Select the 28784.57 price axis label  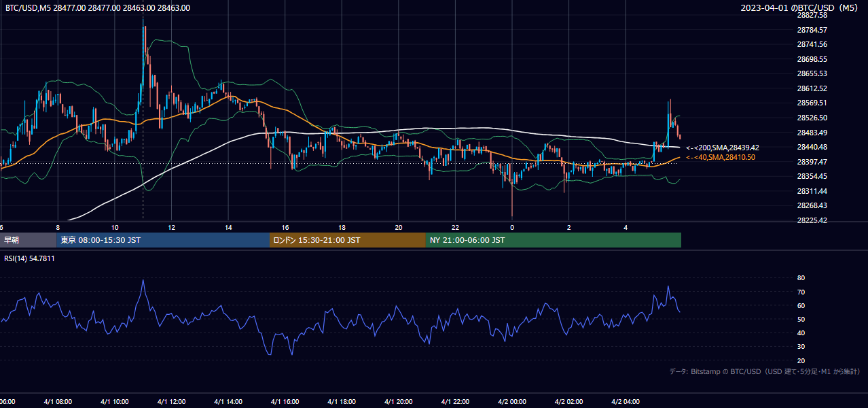pyautogui.click(x=812, y=30)
